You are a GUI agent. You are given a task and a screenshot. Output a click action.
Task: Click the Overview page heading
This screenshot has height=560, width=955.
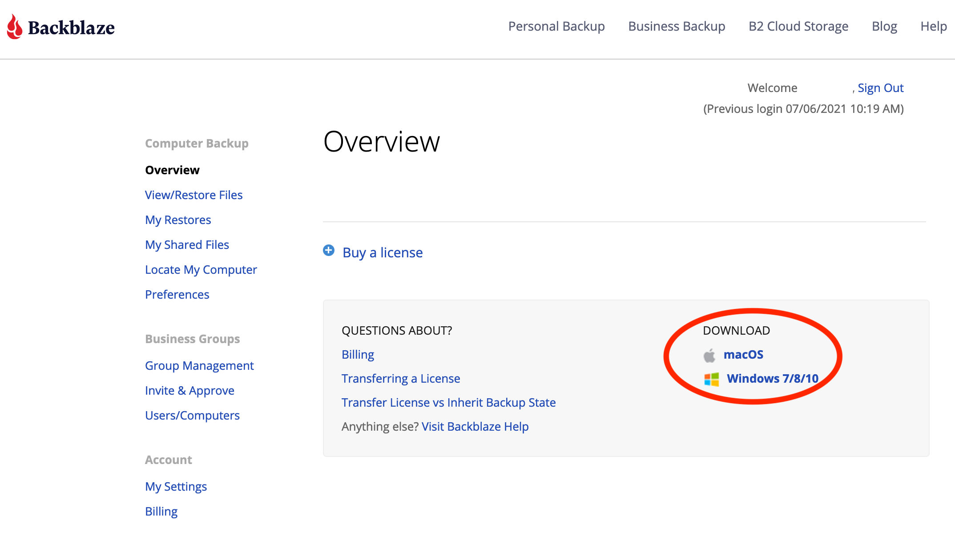[x=381, y=142]
